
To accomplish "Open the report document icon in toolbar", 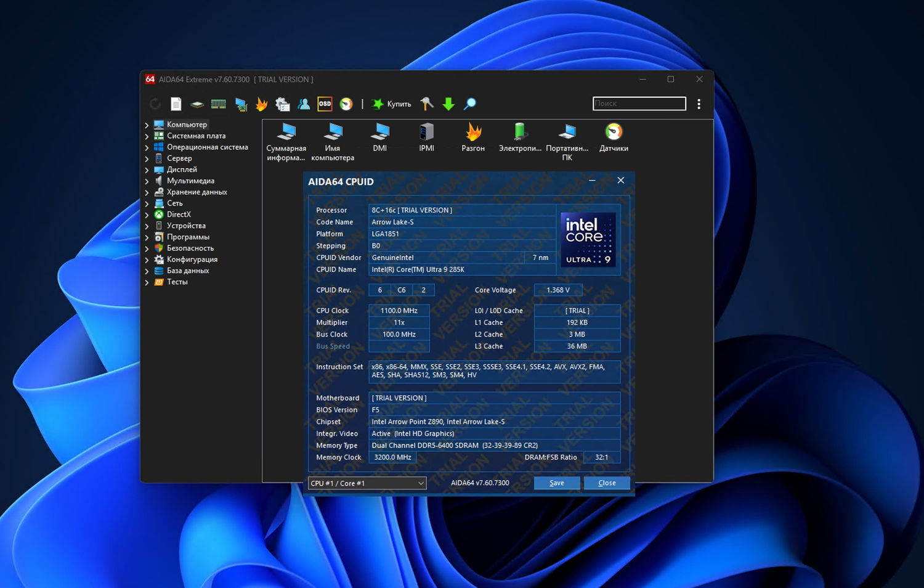I will click(176, 104).
